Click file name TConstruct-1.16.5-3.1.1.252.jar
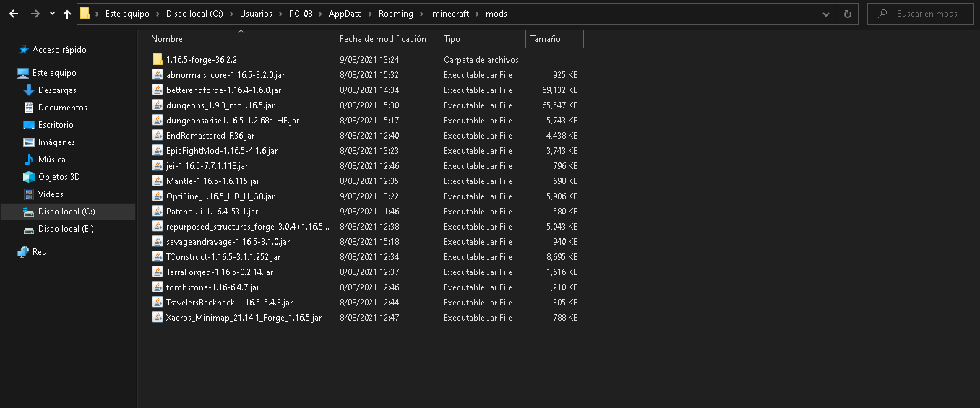980x408 pixels. 223,257
